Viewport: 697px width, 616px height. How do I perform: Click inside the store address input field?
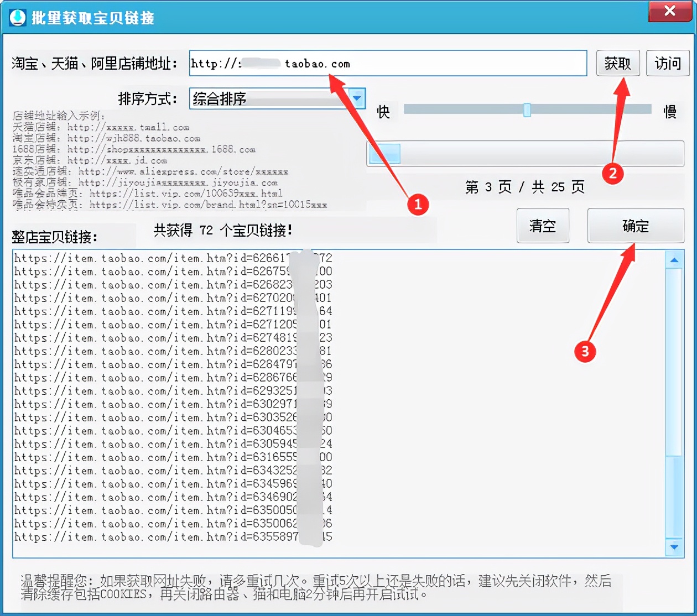[x=387, y=63]
